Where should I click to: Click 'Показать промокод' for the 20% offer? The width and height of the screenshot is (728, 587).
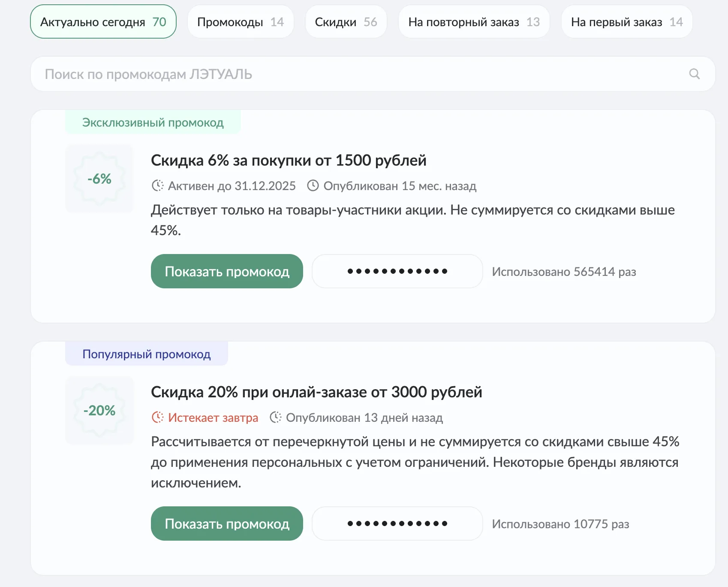point(227,523)
